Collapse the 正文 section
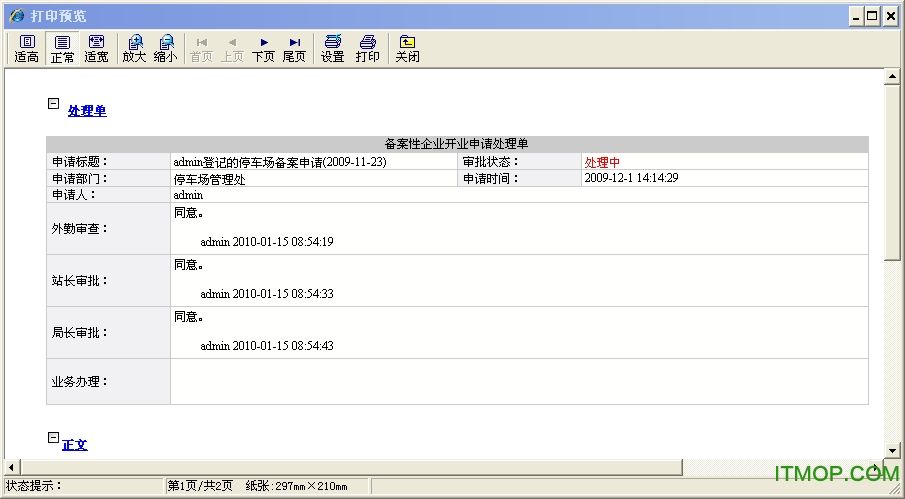Viewport: 905px width, 499px height. tap(53, 437)
